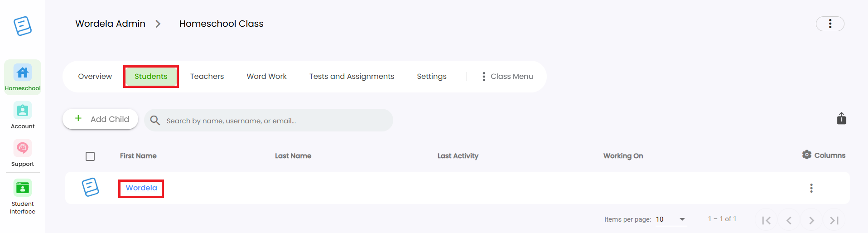Open the Columns gear settings
The image size is (868, 233).
tap(824, 155)
